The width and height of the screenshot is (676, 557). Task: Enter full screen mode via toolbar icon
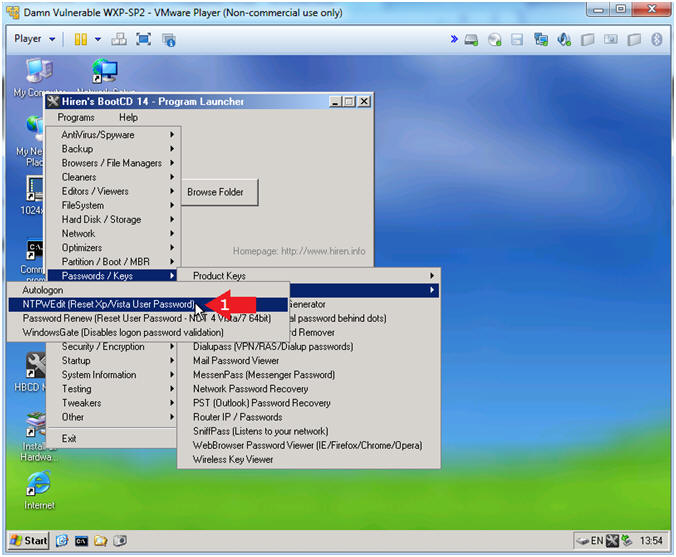144,39
